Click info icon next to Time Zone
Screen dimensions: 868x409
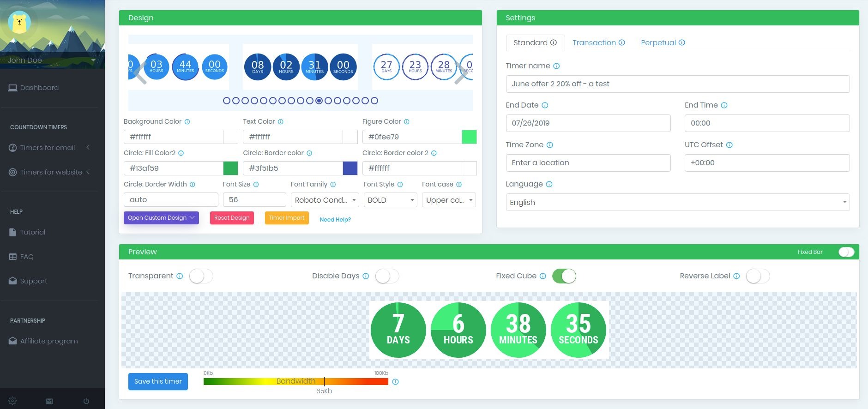[x=550, y=145]
